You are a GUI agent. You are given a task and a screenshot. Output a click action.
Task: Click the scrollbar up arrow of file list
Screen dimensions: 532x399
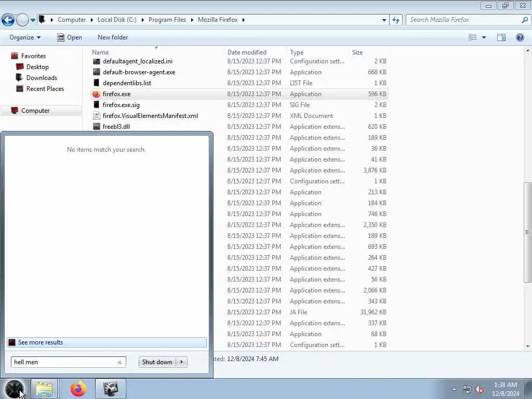[528, 50]
